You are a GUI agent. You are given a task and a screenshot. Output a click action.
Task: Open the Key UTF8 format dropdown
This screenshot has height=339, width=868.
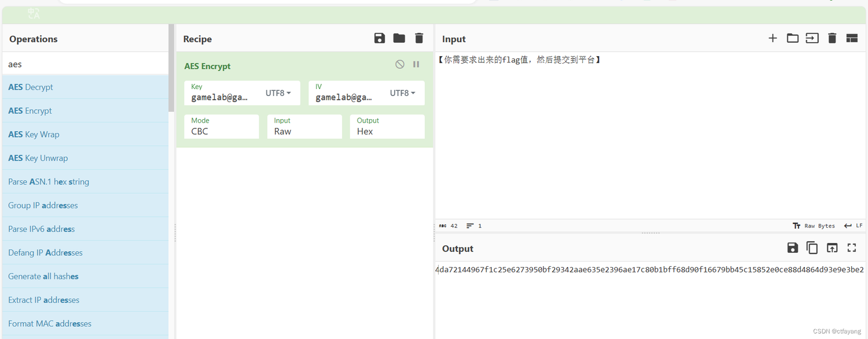point(278,93)
